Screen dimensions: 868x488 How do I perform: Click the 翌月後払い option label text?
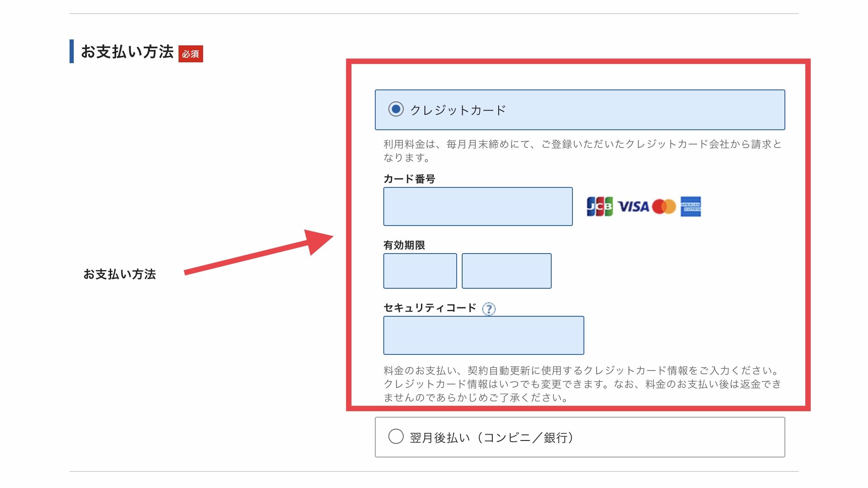click(492, 438)
